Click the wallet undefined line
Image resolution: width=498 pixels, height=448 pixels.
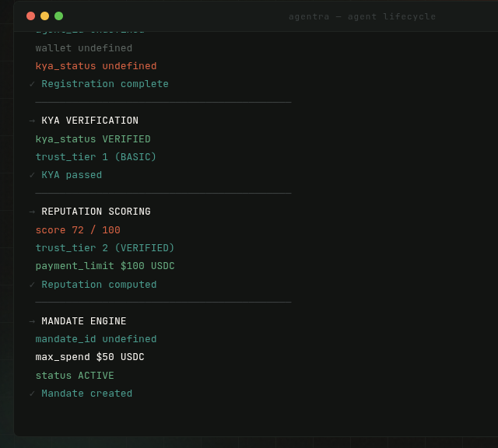(x=84, y=48)
